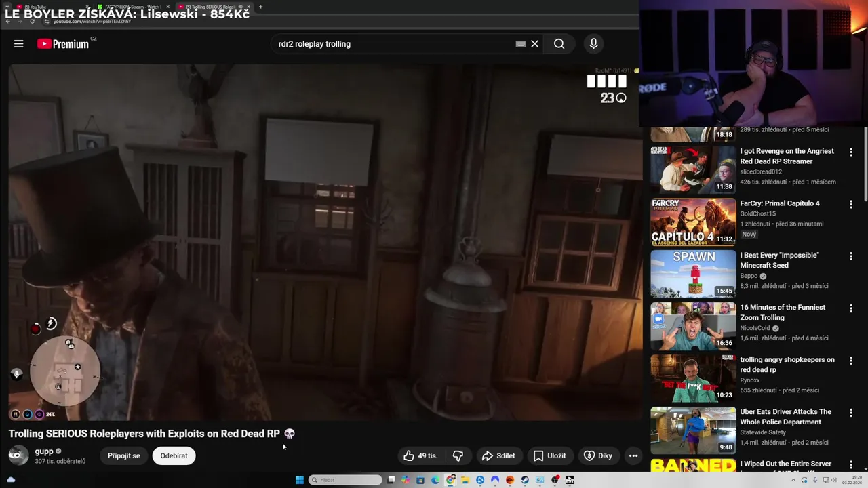The height and width of the screenshot is (488, 868).
Task: Switch to the '(5) YouTube' browser tab
Action: (x=51, y=7)
